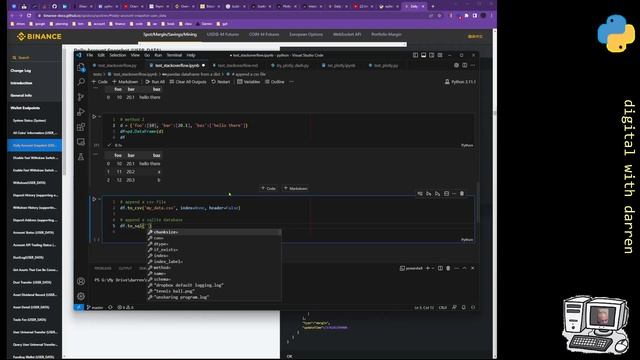This screenshot has height=360, width=640.
Task: Click the master branch in status bar
Action: (x=95, y=307)
